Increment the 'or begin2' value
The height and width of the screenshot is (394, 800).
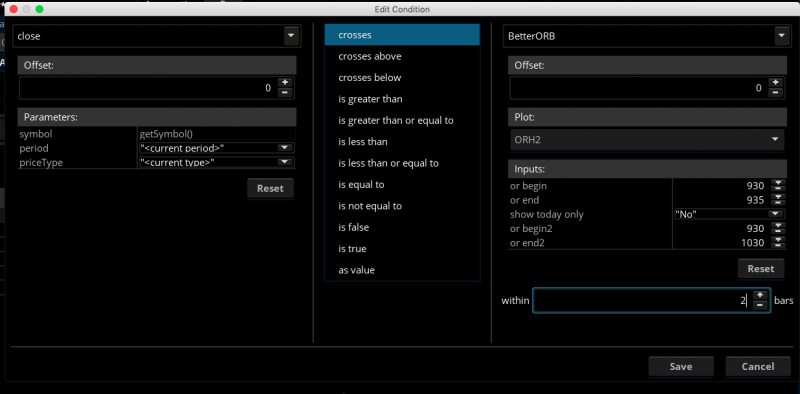[779, 226]
